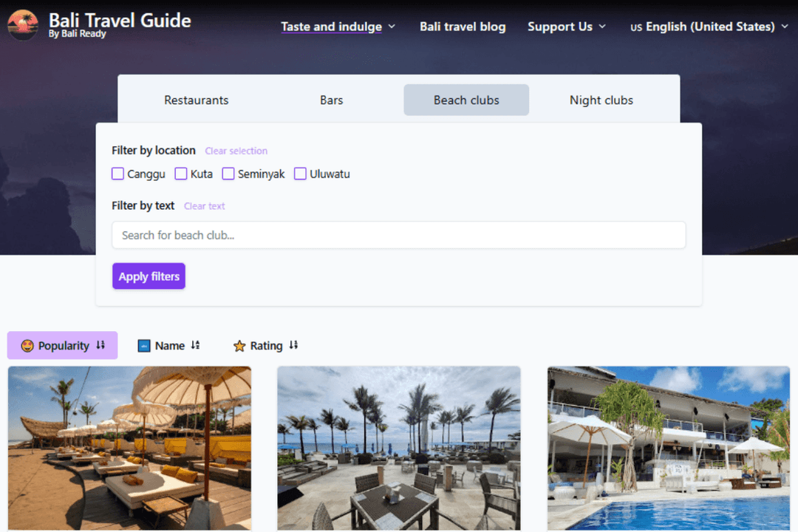The width and height of the screenshot is (798, 532).
Task: Switch to the Night clubs tab
Action: (x=601, y=100)
